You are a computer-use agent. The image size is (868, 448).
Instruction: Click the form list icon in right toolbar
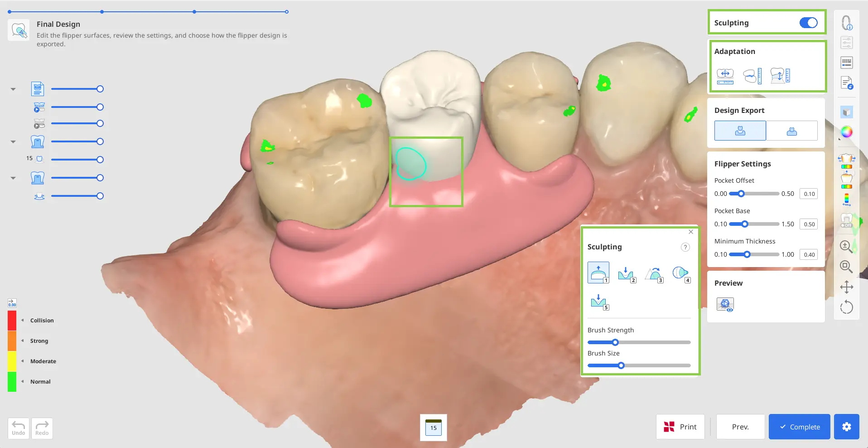point(847,63)
